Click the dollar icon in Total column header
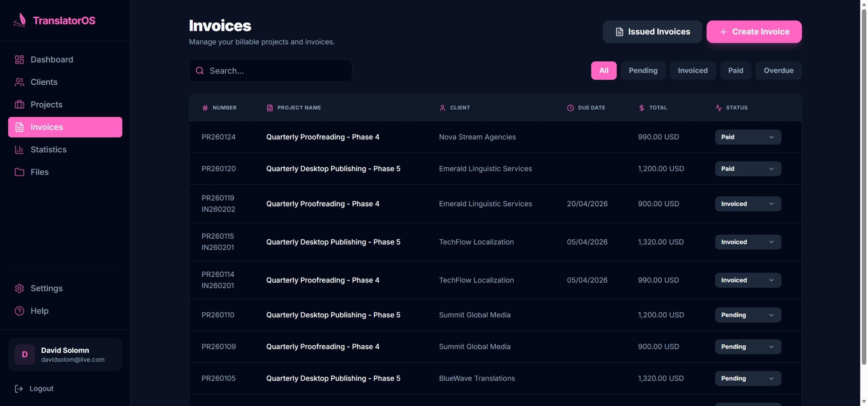Screen dimensions: 868x406 (642, 108)
